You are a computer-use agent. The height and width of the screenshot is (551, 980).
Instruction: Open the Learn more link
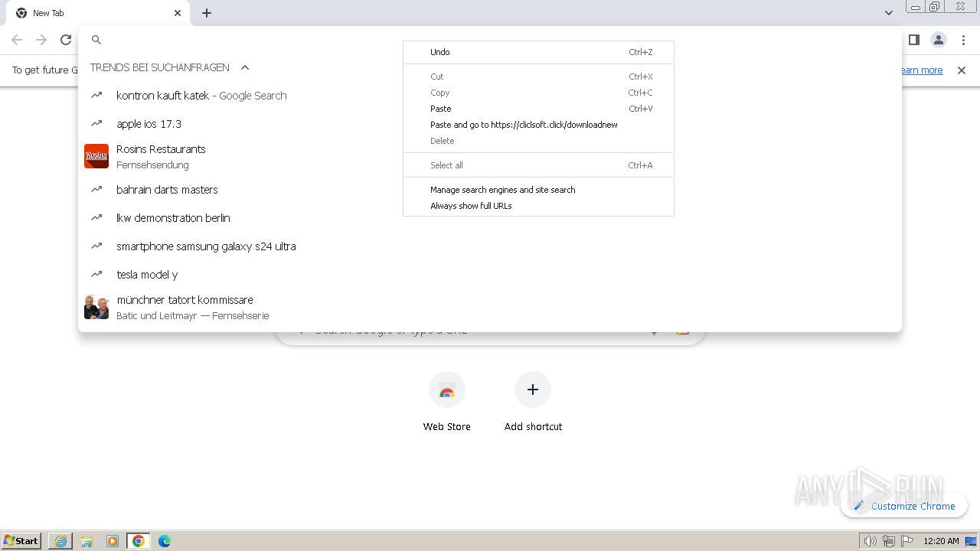[x=921, y=70]
